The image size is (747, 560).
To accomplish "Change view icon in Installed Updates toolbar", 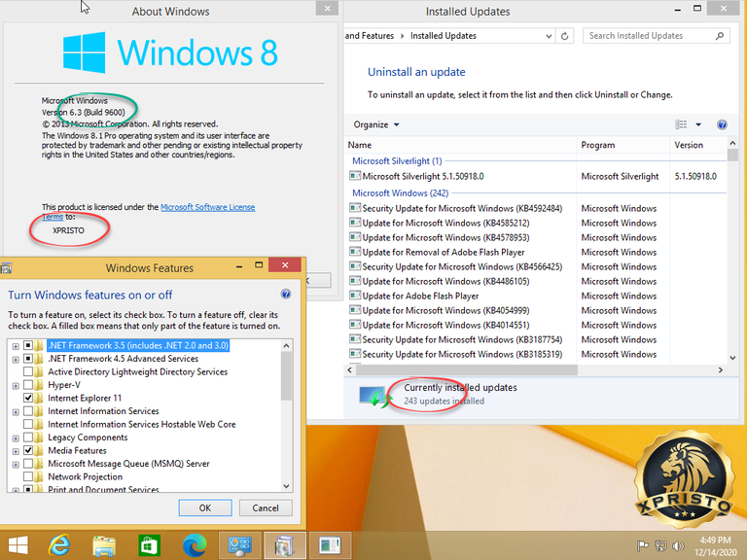I will 681,124.
